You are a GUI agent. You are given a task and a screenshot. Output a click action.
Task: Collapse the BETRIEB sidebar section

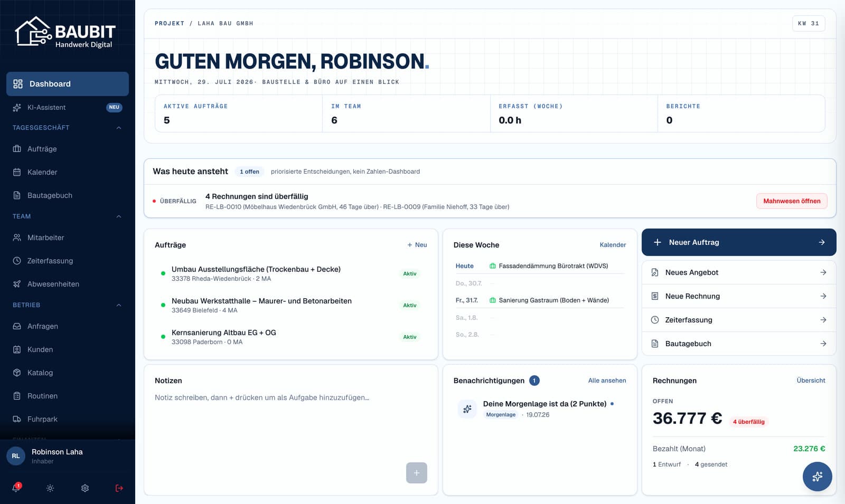[119, 305]
